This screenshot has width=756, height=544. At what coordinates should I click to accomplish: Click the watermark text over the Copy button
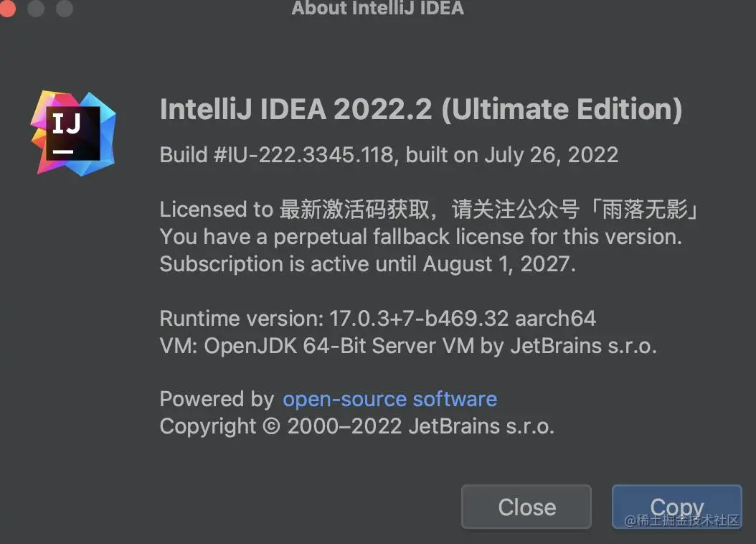pos(681,520)
